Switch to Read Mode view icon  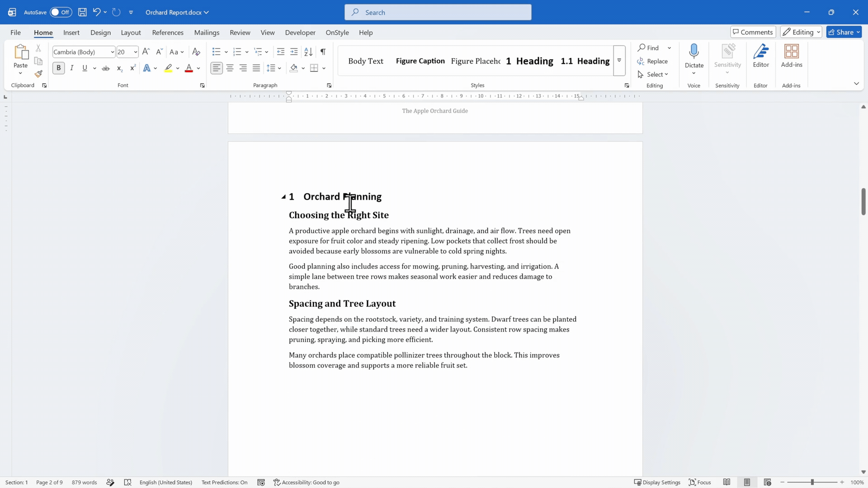coord(726,482)
